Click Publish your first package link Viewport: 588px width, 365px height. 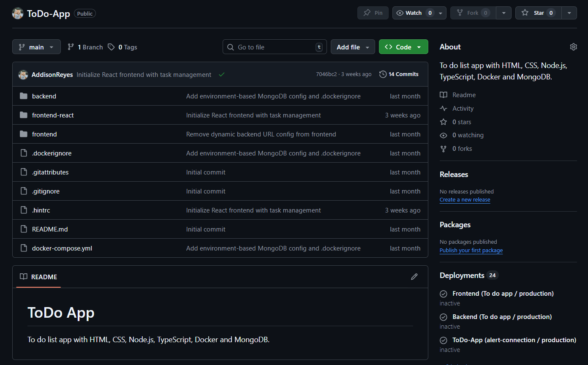tap(471, 251)
